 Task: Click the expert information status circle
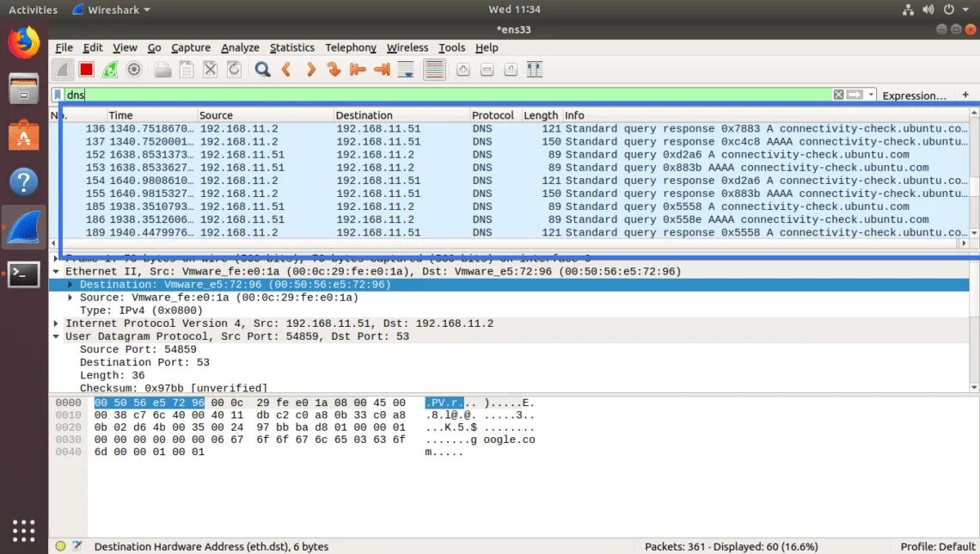point(61,546)
